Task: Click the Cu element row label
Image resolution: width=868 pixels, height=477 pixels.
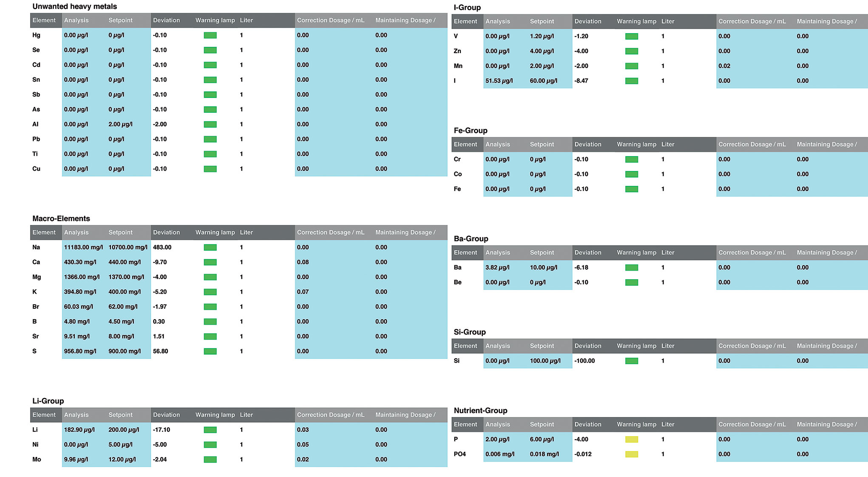Action: click(36, 169)
